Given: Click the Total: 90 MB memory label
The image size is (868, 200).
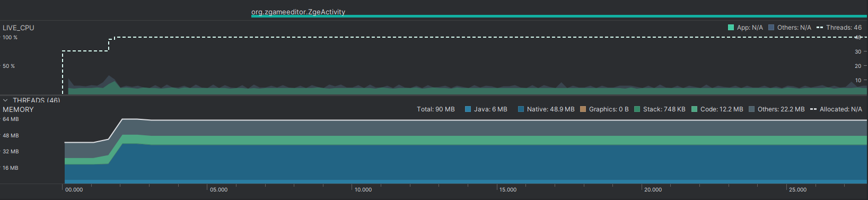Looking at the screenshot, I should coord(436,109).
